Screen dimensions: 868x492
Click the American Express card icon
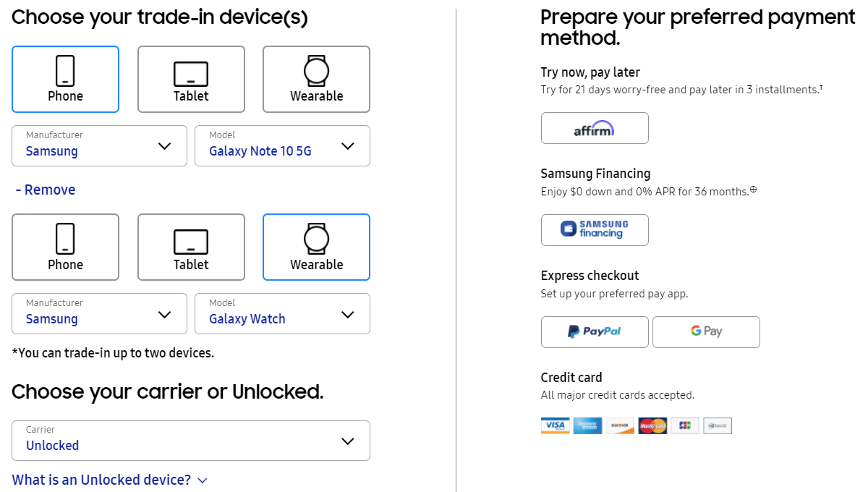587,425
